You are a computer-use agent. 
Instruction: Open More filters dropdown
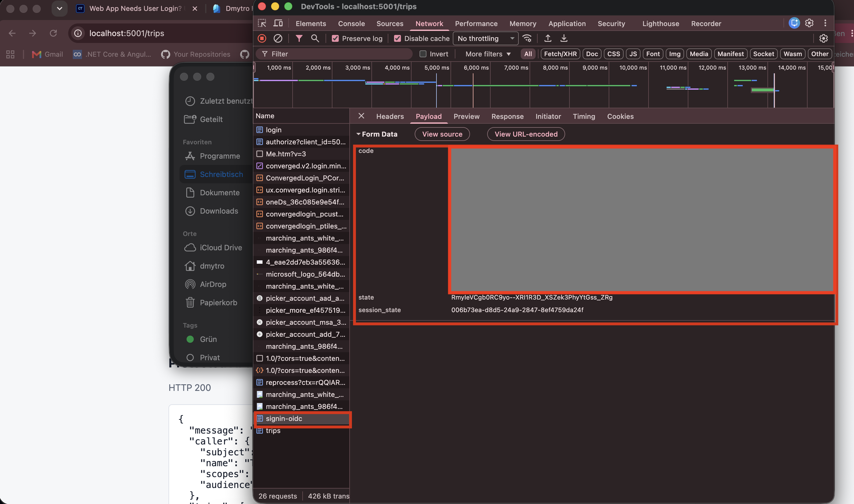point(488,54)
